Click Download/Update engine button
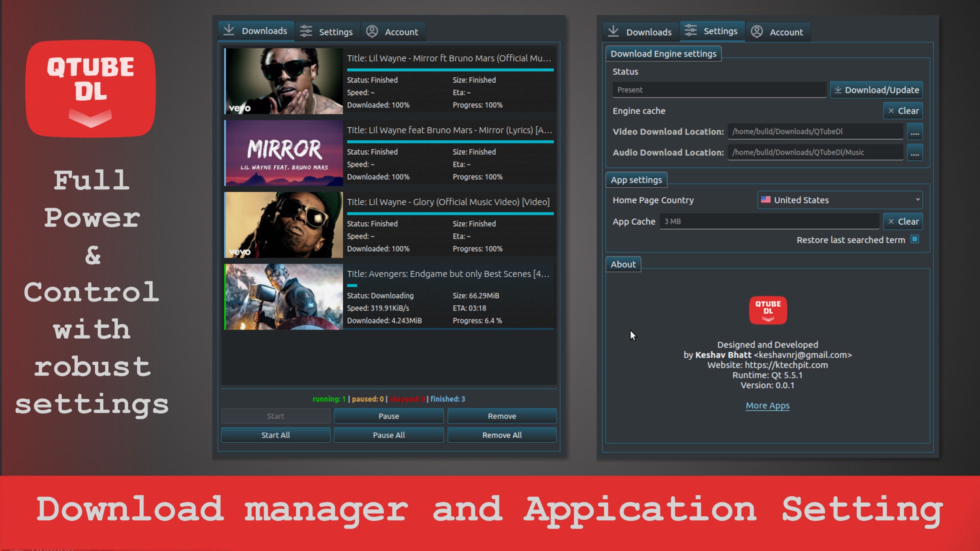Viewport: 980px width, 551px height. (876, 90)
